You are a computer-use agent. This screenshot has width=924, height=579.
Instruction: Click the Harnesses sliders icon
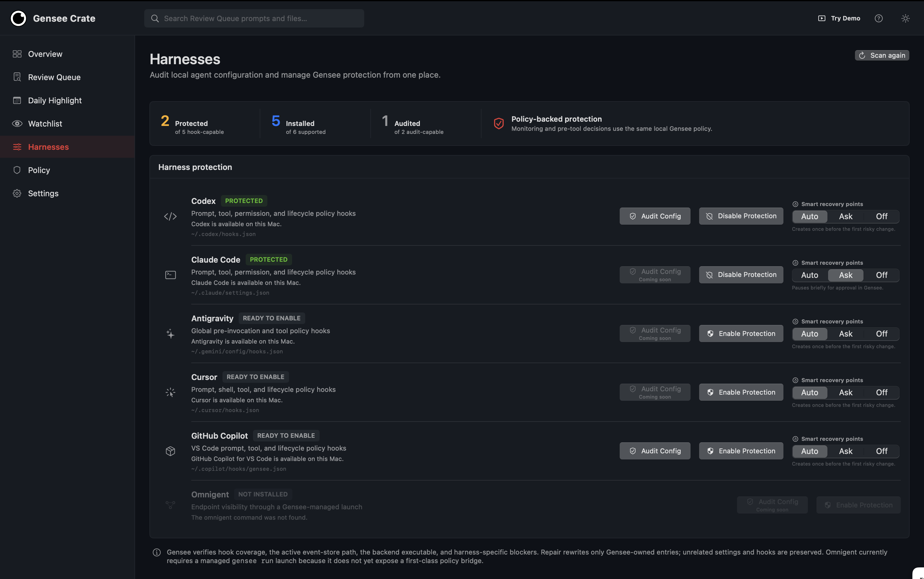point(17,147)
